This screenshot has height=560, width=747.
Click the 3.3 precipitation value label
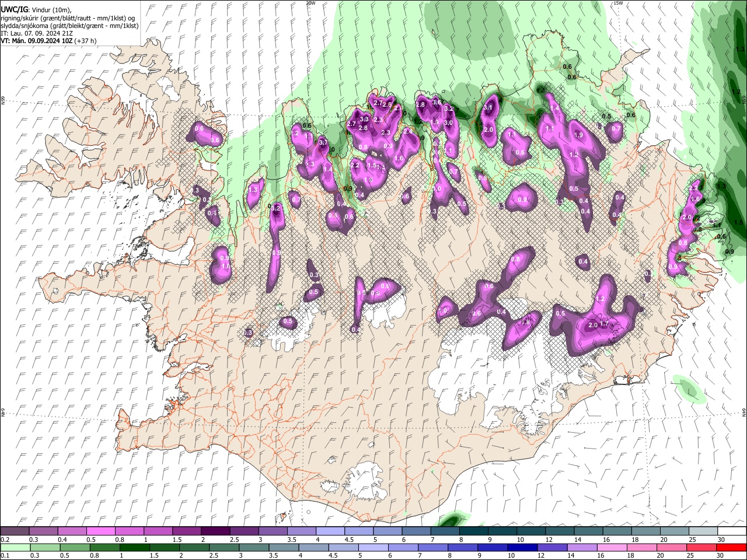[x=364, y=119]
